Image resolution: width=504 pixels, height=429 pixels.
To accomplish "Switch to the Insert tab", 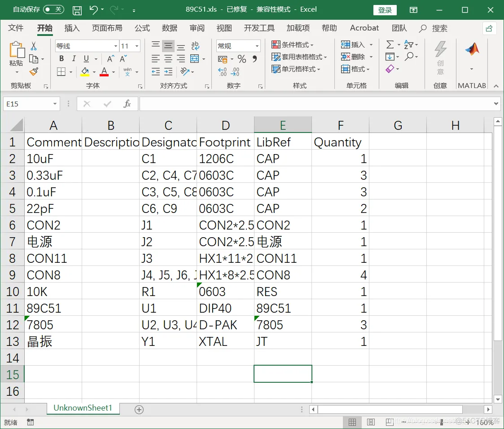I will click(72, 28).
